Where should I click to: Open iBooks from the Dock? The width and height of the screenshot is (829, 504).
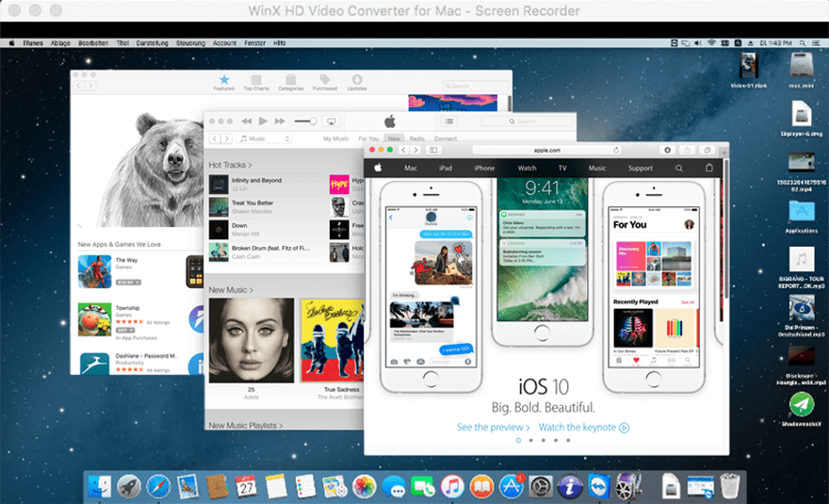pyautogui.click(x=481, y=486)
